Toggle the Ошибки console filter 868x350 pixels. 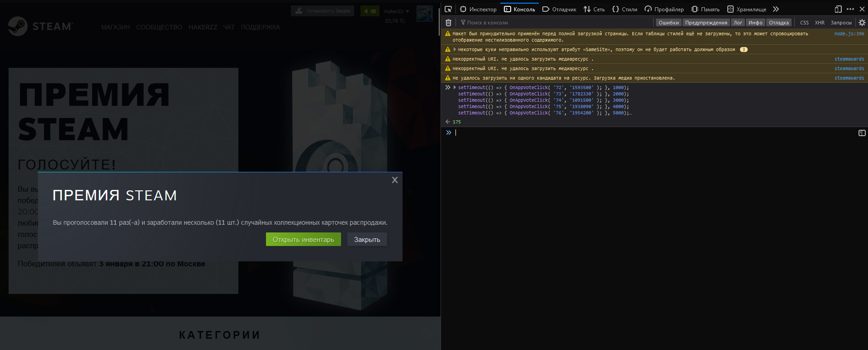click(x=669, y=23)
